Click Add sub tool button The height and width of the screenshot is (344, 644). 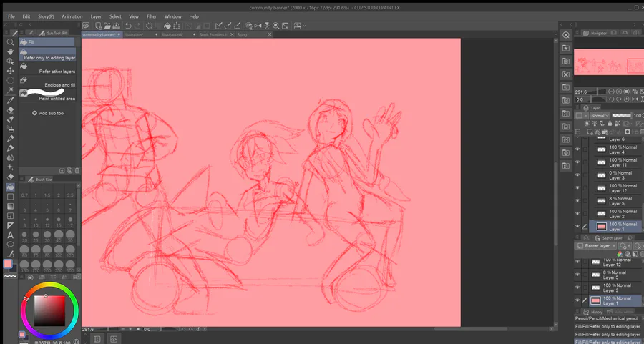pyautogui.click(x=49, y=113)
